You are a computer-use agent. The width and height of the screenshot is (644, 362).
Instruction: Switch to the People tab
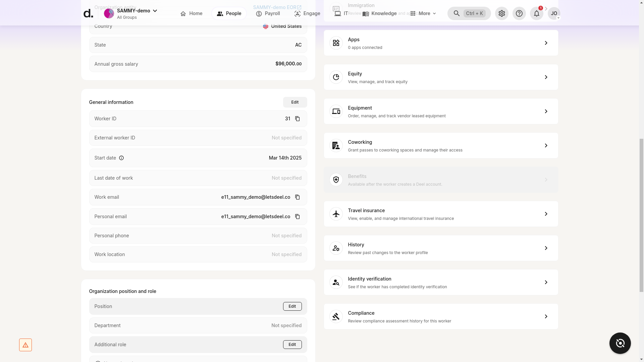pyautogui.click(x=229, y=13)
